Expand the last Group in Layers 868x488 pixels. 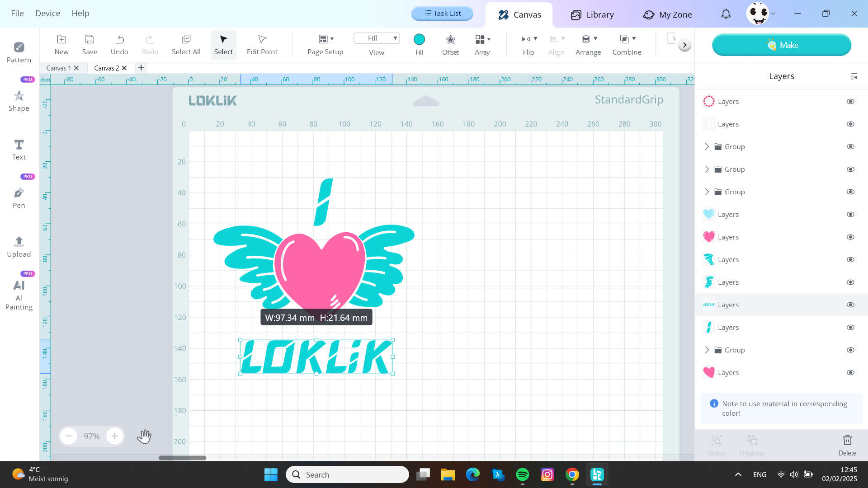pyautogui.click(x=707, y=350)
